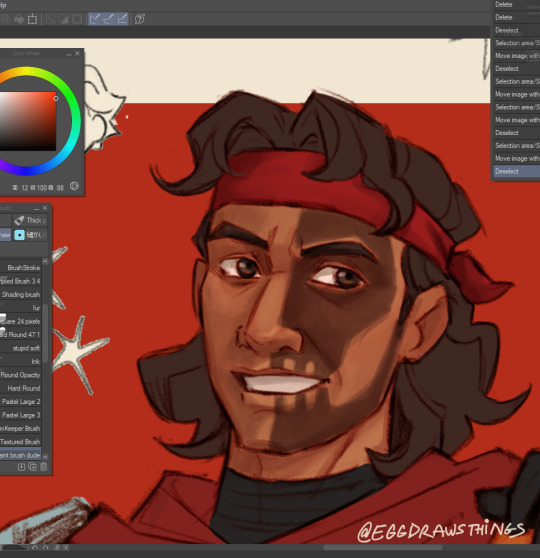Image resolution: width=540 pixels, height=558 pixels.
Task: Select the Textured Brush
Action: 21,442
